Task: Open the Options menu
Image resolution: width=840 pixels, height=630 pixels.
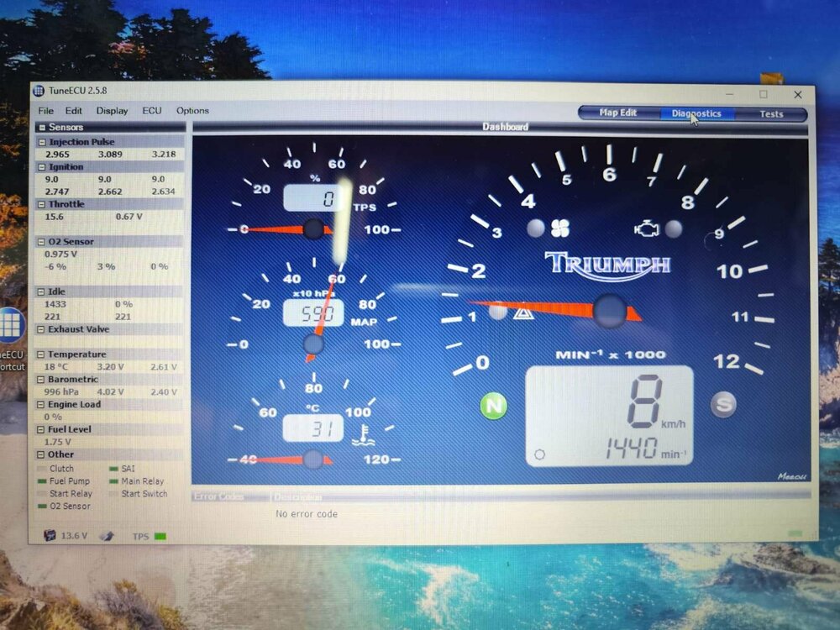Action: click(x=192, y=110)
